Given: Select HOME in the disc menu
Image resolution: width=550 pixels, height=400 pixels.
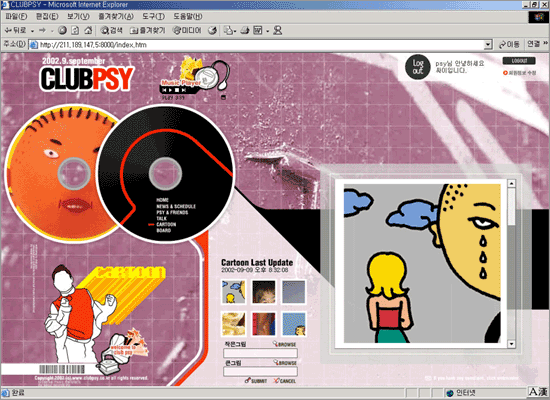Looking at the screenshot, I should pyautogui.click(x=162, y=200).
